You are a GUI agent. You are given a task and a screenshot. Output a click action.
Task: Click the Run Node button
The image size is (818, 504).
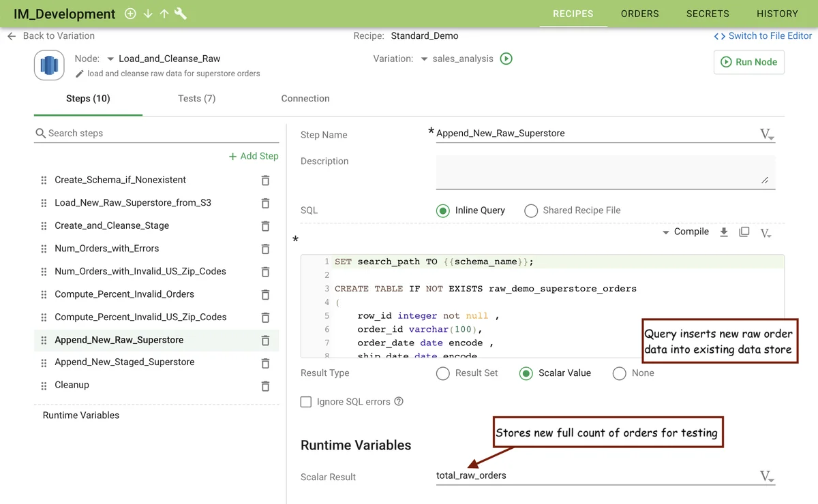tap(749, 62)
